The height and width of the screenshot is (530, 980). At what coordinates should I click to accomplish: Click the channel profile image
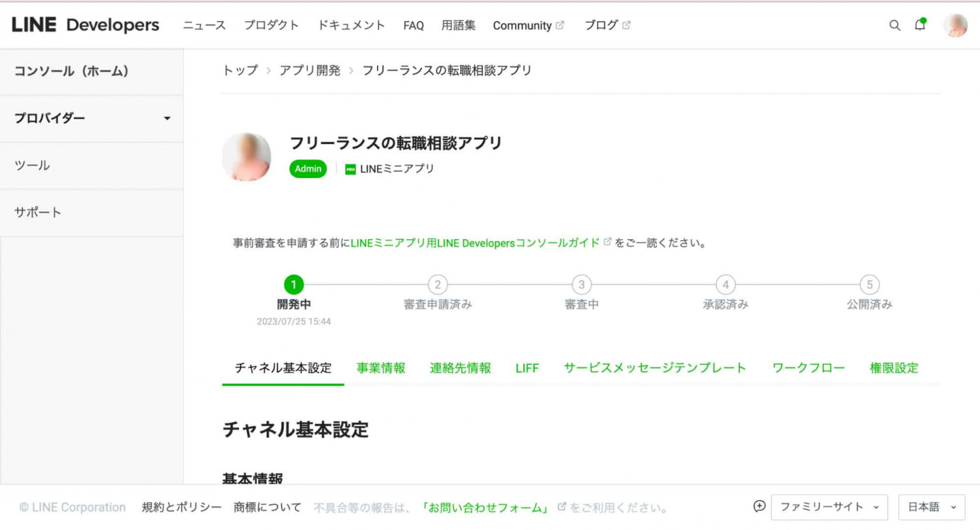pos(246,157)
